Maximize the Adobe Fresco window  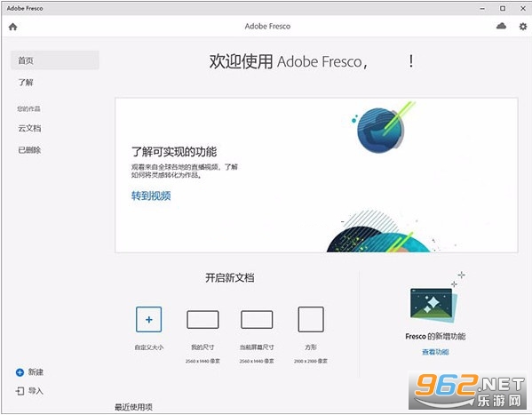(503, 9)
